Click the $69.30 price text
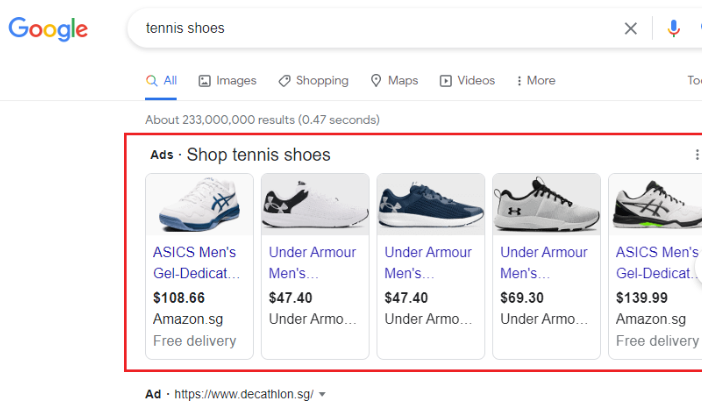This screenshot has width=702, height=403. point(522,298)
